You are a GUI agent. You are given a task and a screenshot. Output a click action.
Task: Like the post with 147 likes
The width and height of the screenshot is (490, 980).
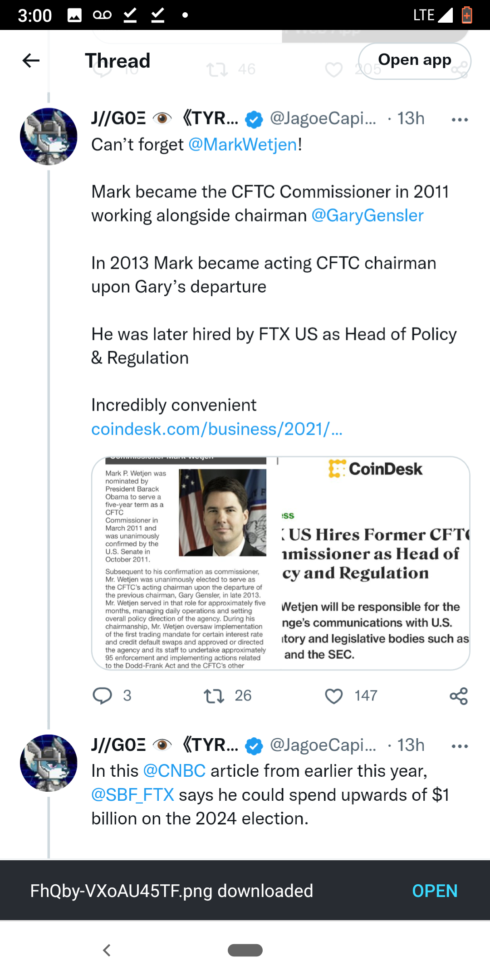coord(334,696)
